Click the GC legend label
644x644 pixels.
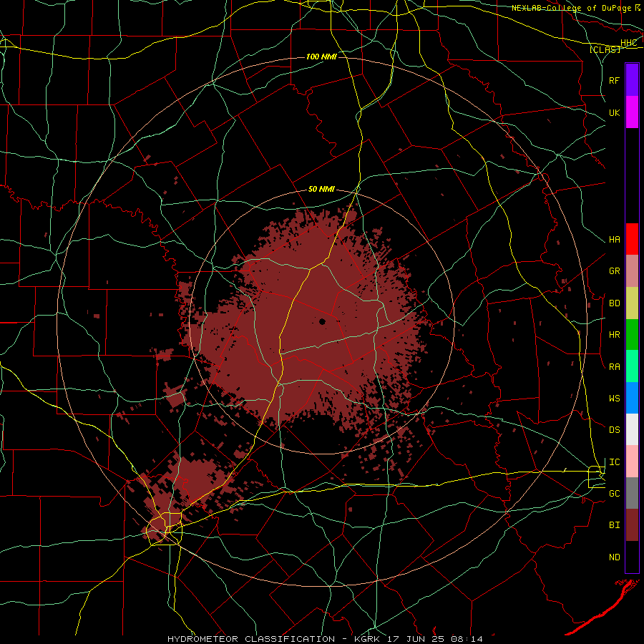tap(614, 494)
